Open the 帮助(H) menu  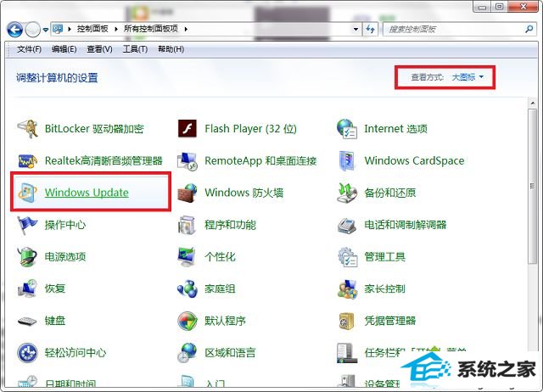[x=171, y=49]
